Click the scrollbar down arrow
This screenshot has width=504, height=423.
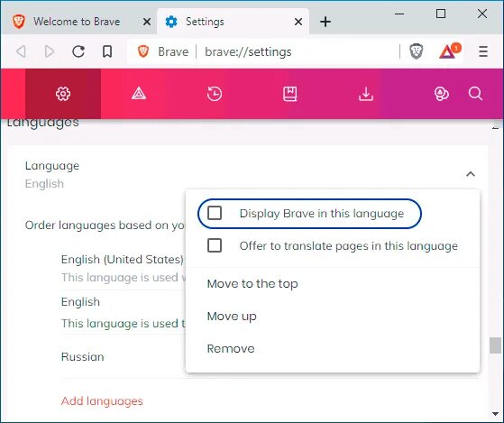pos(495,414)
